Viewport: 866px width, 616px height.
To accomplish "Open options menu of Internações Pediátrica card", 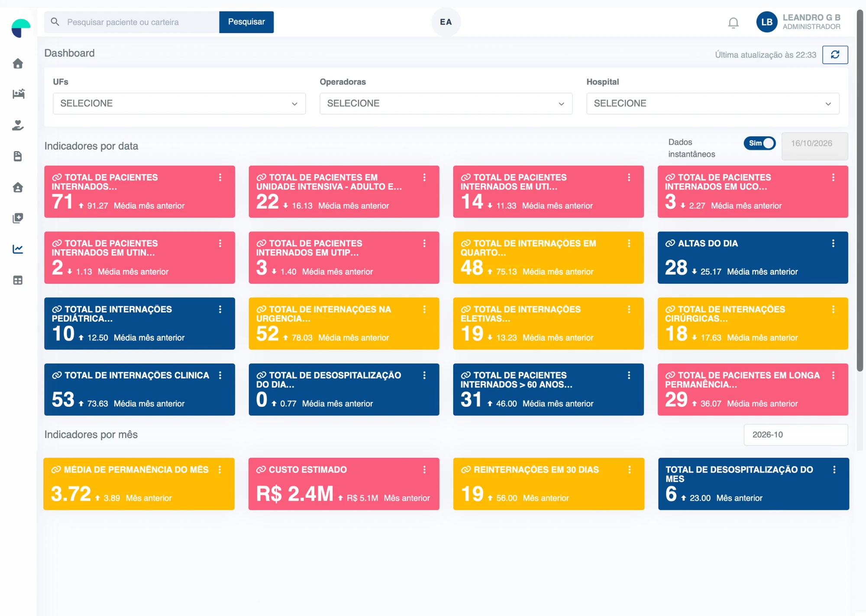I will [220, 309].
